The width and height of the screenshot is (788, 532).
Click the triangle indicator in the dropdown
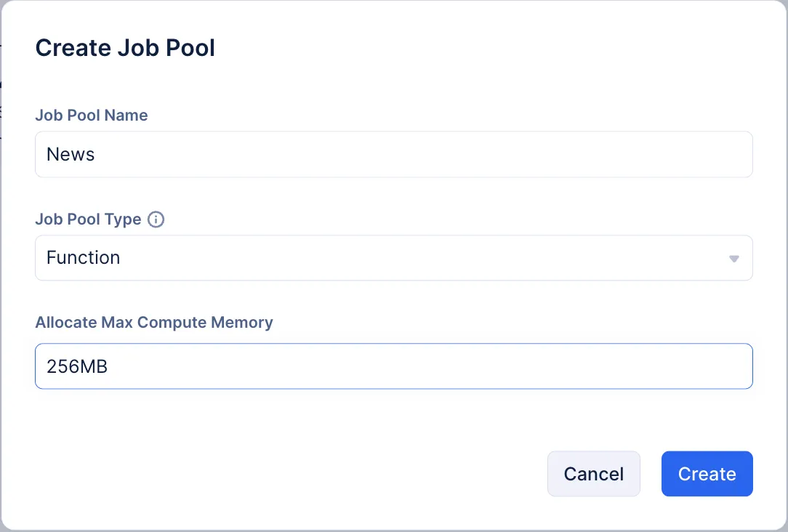coord(733,258)
